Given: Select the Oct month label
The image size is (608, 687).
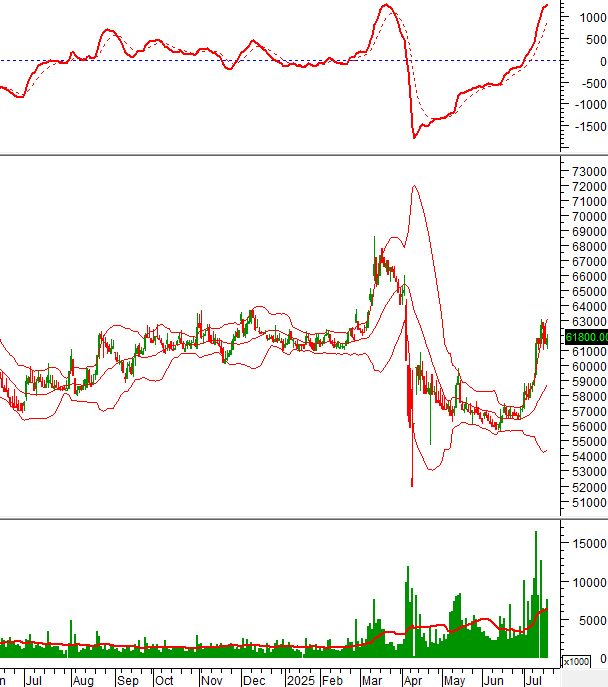Looking at the screenshot, I should point(164,680).
